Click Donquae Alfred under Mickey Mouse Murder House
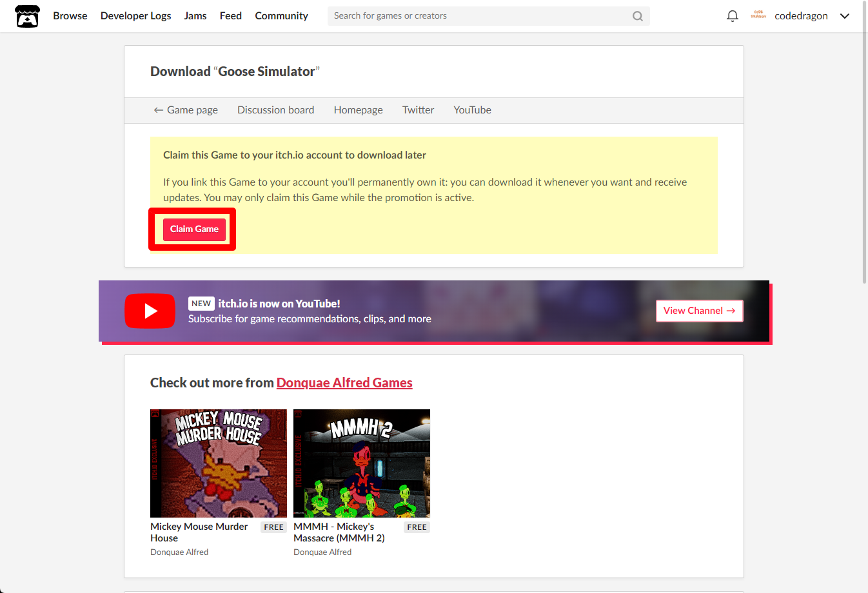The width and height of the screenshot is (868, 593). coord(179,552)
